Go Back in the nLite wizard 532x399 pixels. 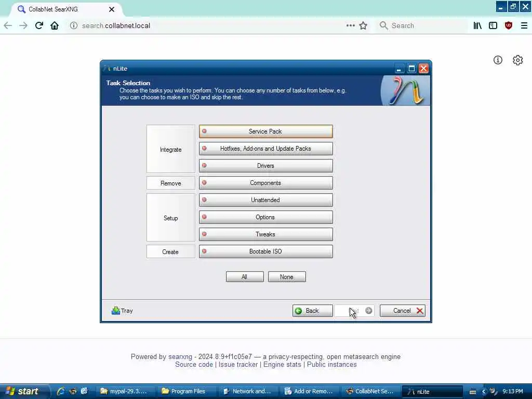click(312, 311)
